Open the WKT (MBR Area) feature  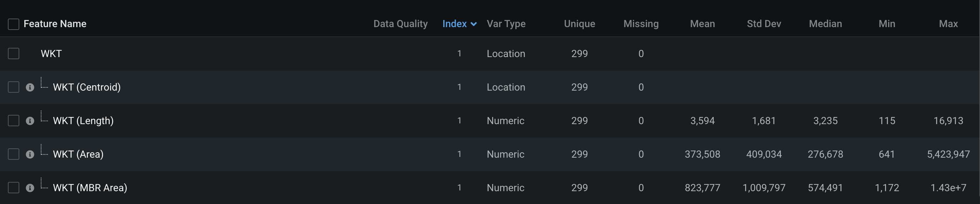tap(90, 188)
